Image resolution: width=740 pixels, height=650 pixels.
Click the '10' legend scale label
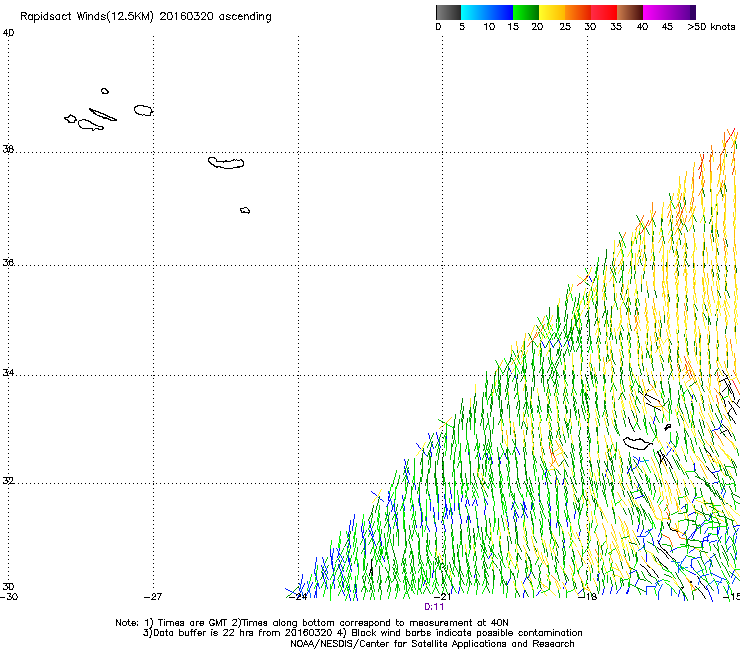(x=489, y=27)
